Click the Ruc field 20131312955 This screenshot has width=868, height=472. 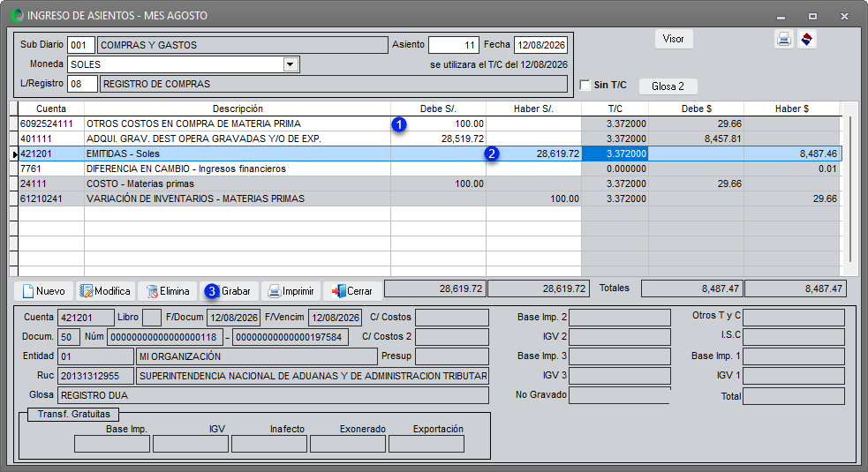[95, 376]
